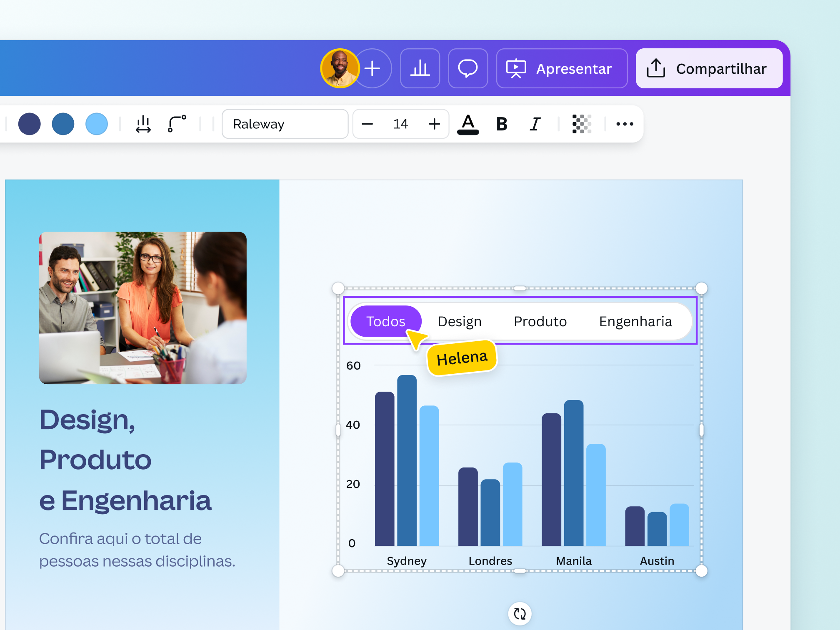Click the 20 y-axis label
The width and height of the screenshot is (840, 630).
click(353, 484)
